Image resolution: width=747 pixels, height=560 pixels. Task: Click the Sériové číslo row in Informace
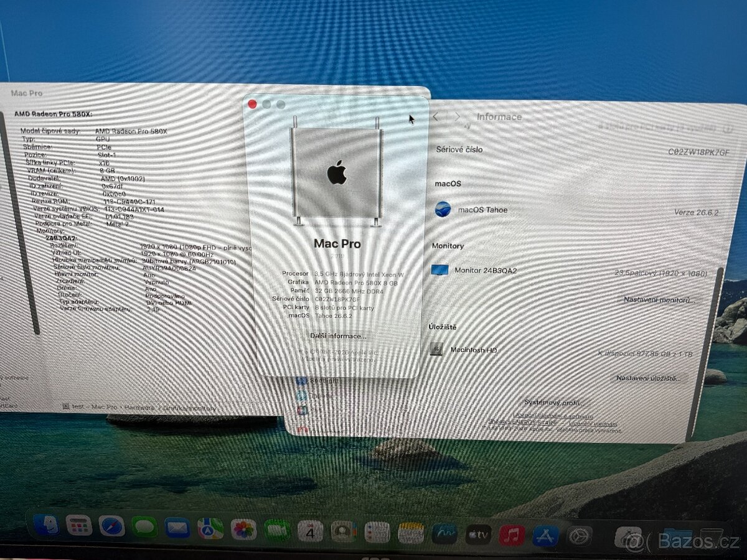click(x=582, y=150)
